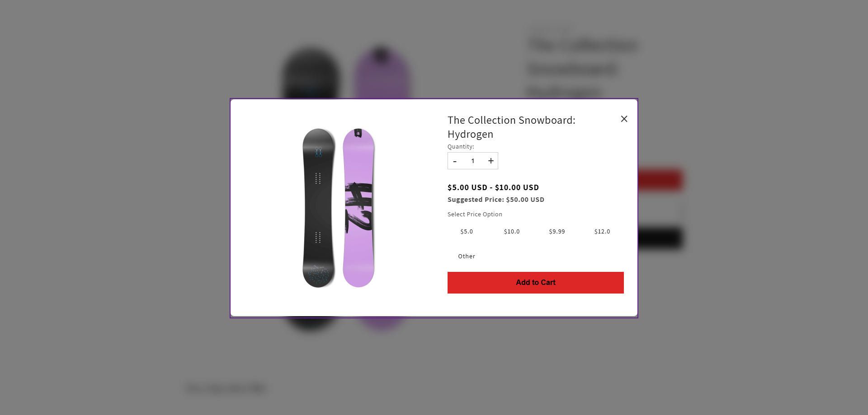Click the $5.00 USD - $10.00 USD price range
Screen dimensions: 868x415
coord(493,187)
